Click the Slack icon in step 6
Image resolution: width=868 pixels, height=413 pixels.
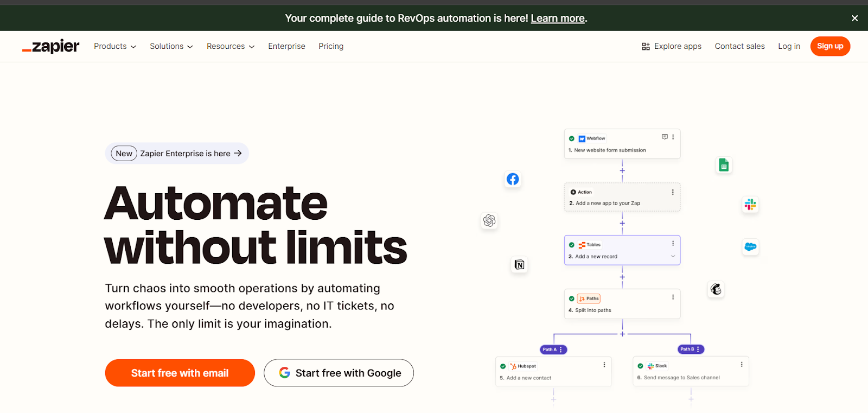pyautogui.click(x=650, y=366)
